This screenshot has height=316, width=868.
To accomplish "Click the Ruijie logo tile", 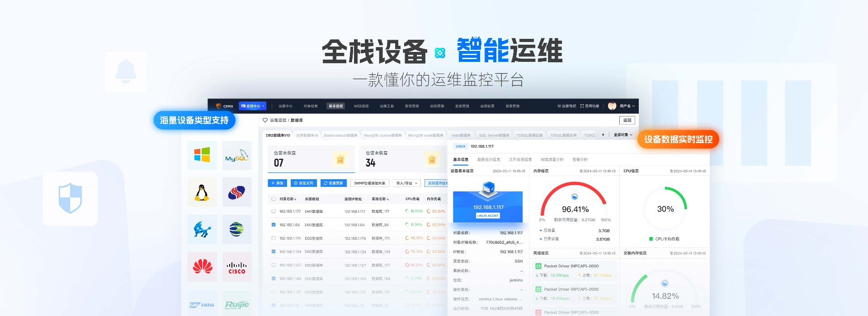I will (x=237, y=303).
